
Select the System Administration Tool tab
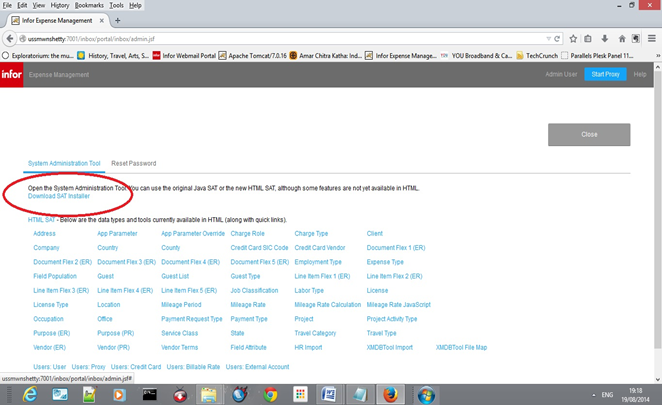pyautogui.click(x=64, y=163)
